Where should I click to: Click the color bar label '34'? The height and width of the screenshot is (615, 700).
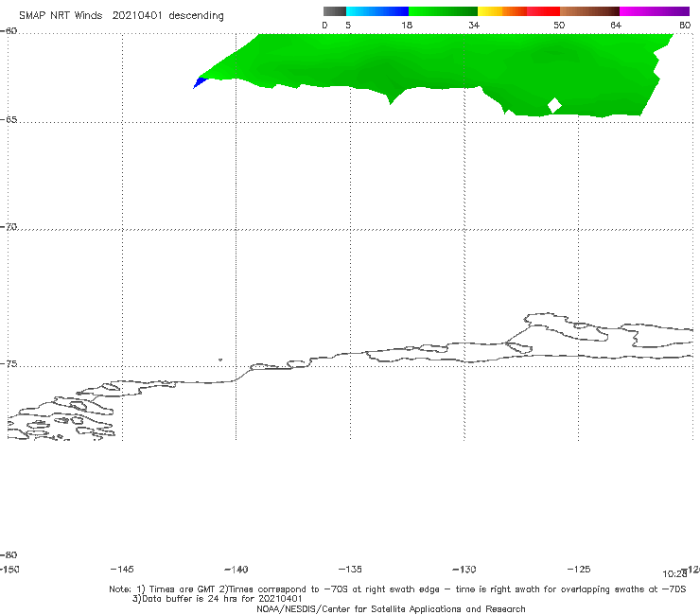click(474, 25)
